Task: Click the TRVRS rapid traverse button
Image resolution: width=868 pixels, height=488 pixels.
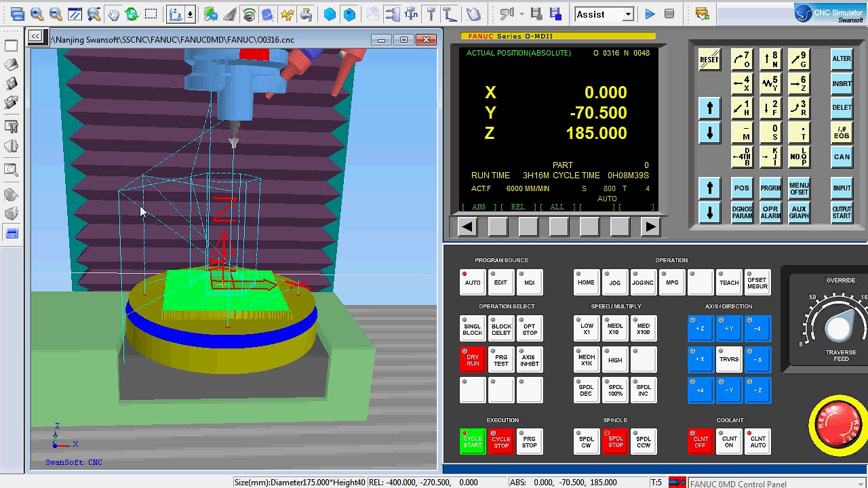Action: click(729, 360)
